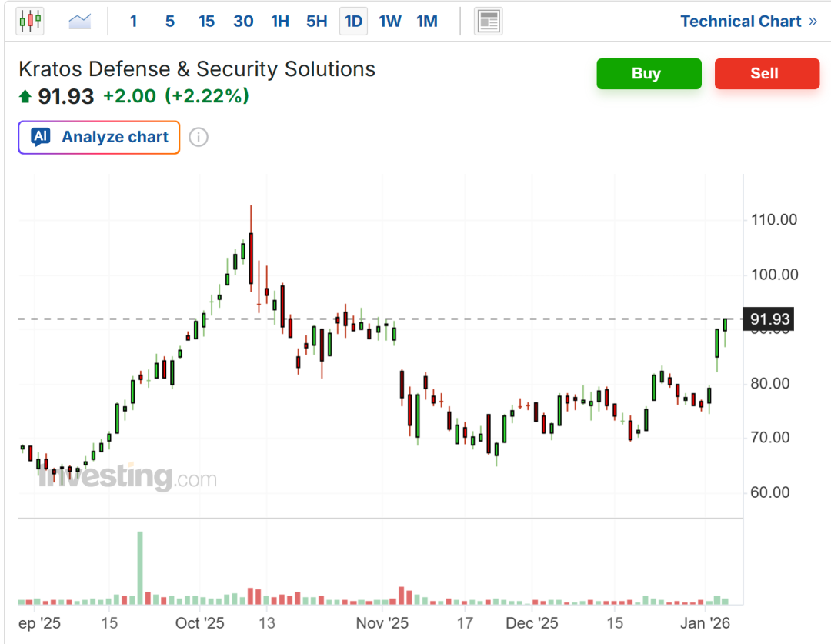This screenshot has width=831, height=644.
Task: Click the 70.00 price axis label
Action: click(769, 437)
